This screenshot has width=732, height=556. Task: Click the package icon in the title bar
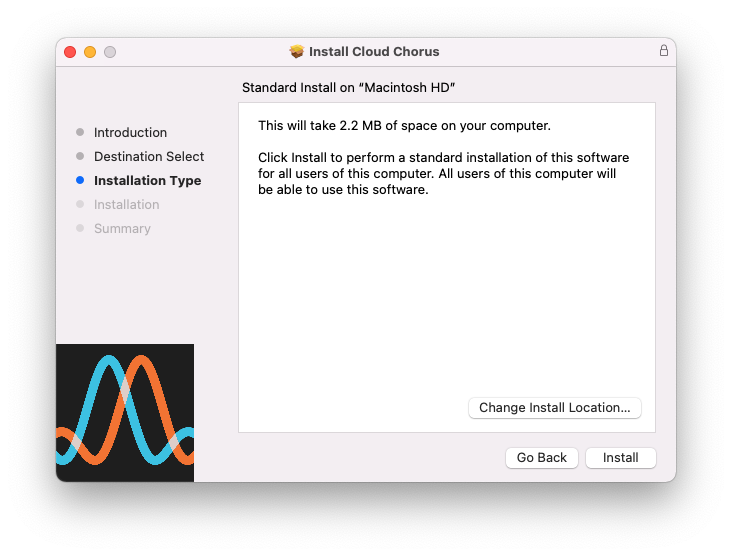(x=297, y=52)
